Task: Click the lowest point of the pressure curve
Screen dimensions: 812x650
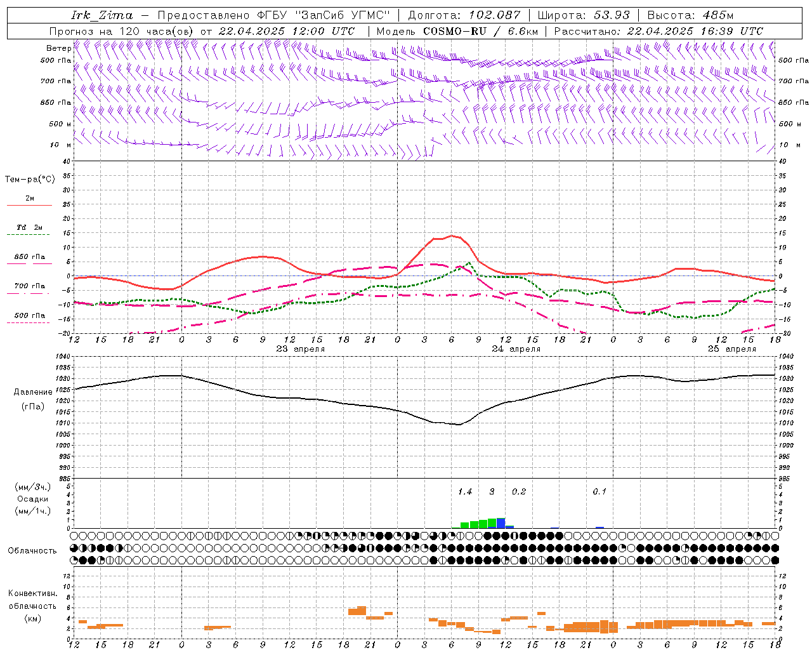Action: (x=459, y=424)
